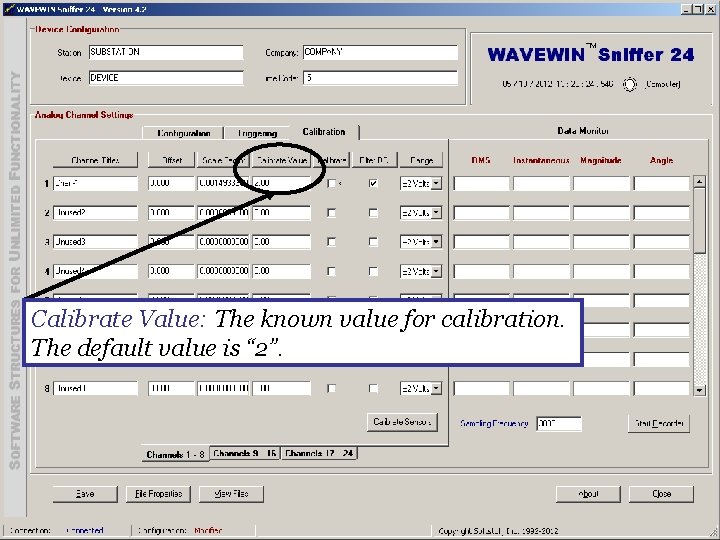
Task: Enable Calibrate checkbox for channel 1
Action: point(332,183)
